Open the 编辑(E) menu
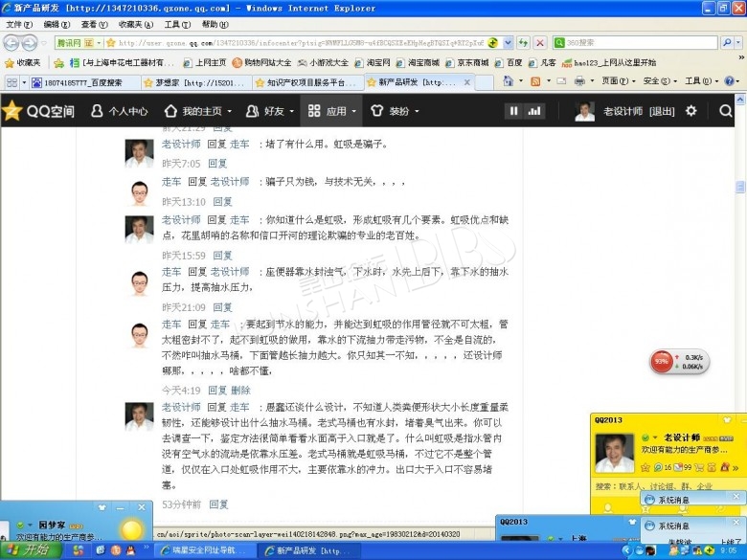The height and width of the screenshot is (560, 747). [x=57, y=24]
